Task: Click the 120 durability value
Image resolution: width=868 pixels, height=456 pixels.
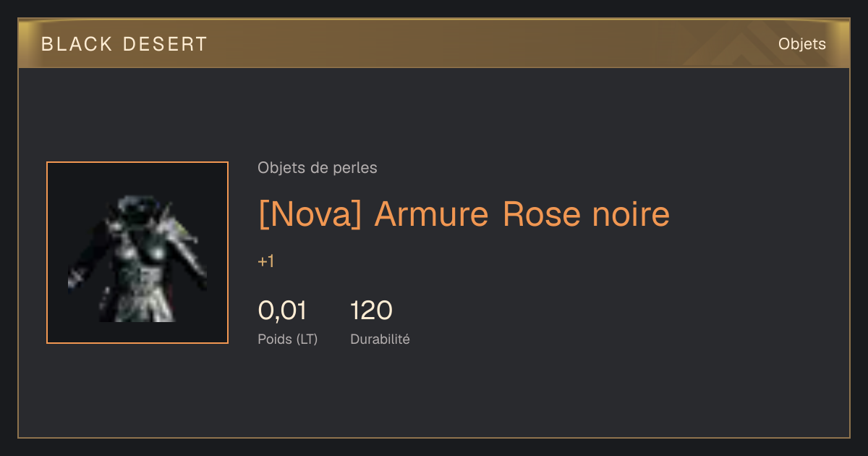Action: click(x=371, y=311)
